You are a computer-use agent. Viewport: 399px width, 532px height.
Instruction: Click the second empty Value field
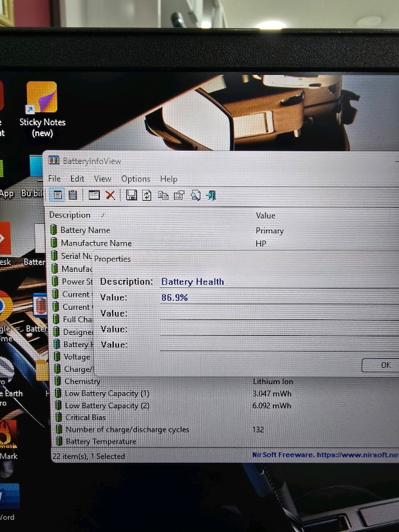(279, 329)
